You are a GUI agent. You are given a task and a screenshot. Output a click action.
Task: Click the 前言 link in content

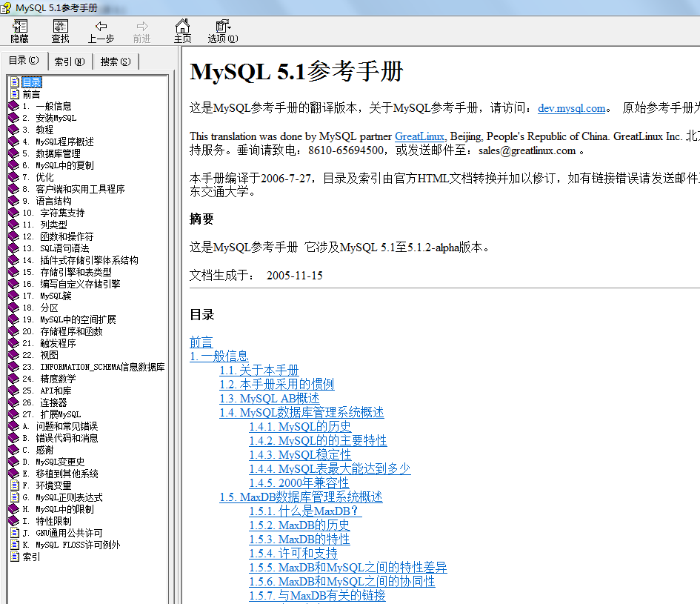tap(201, 342)
